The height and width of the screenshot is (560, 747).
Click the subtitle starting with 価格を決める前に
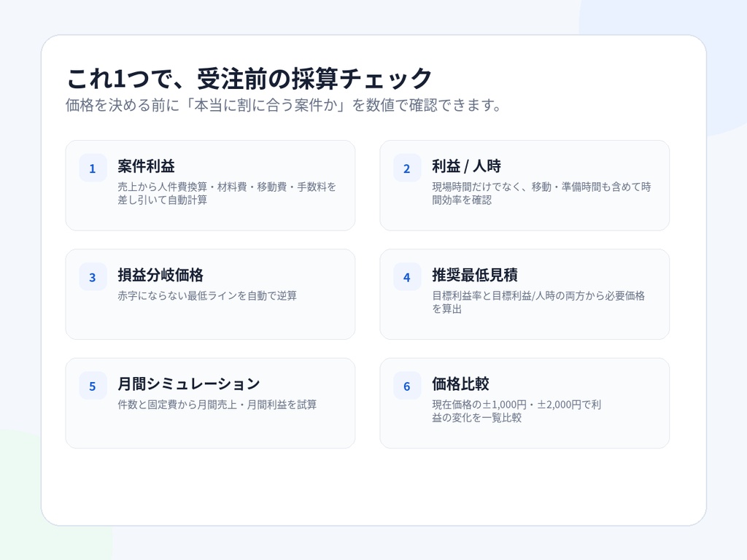tap(284, 105)
